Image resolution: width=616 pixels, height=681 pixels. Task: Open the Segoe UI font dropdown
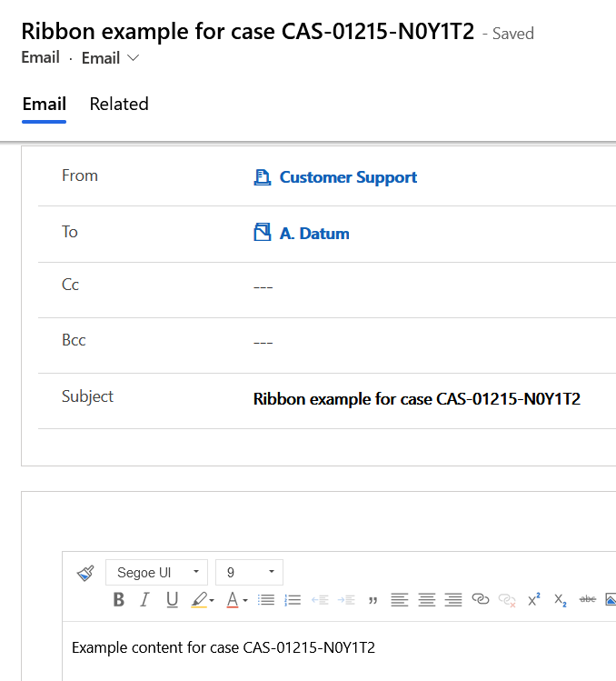(x=156, y=573)
